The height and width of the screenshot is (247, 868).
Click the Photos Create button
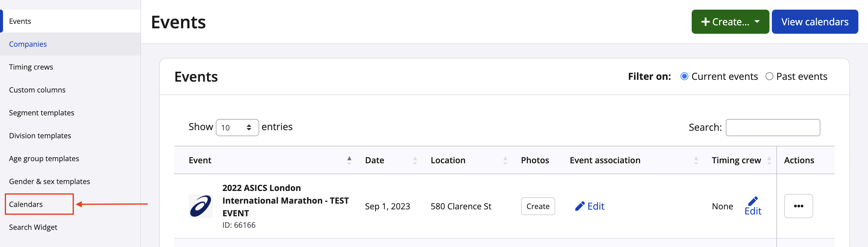[538, 206]
